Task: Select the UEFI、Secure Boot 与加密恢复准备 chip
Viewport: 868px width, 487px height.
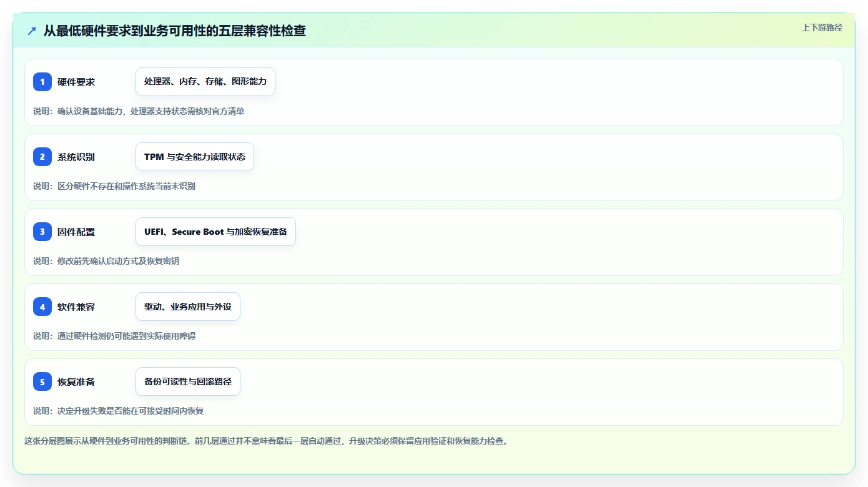Action: (215, 232)
